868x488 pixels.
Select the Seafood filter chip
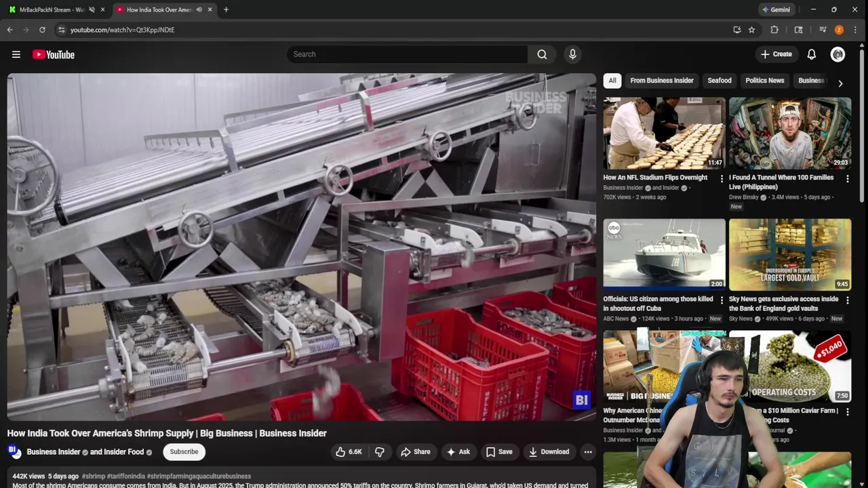719,81
